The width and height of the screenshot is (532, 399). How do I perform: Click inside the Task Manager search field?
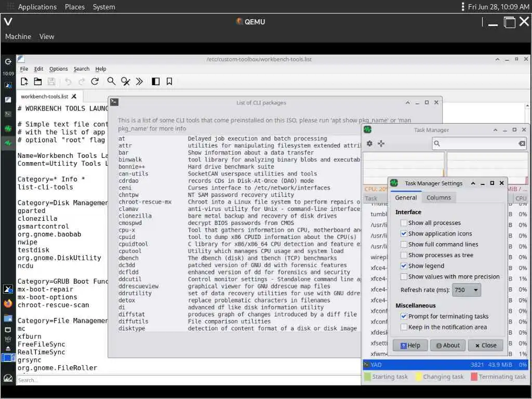click(x=478, y=143)
